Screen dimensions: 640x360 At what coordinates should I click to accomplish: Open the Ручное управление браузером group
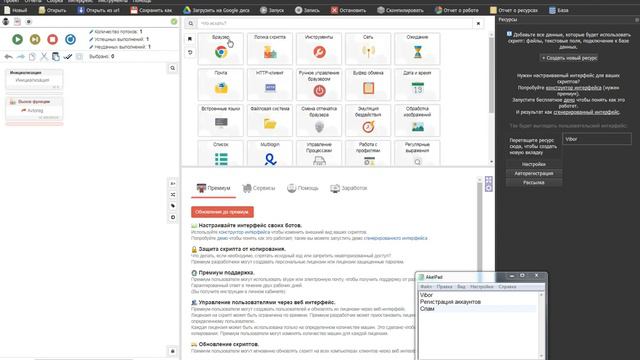pyautogui.click(x=319, y=84)
